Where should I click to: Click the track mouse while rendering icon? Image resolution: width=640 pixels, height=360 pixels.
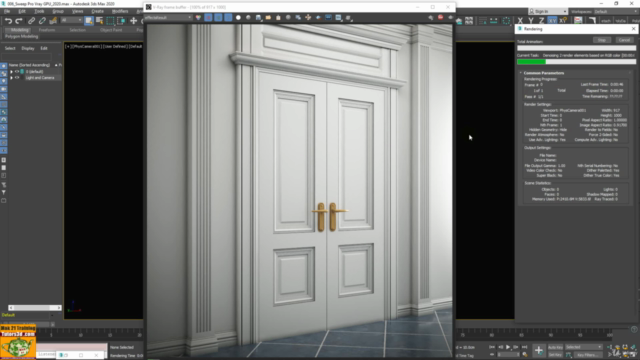tap(308, 18)
